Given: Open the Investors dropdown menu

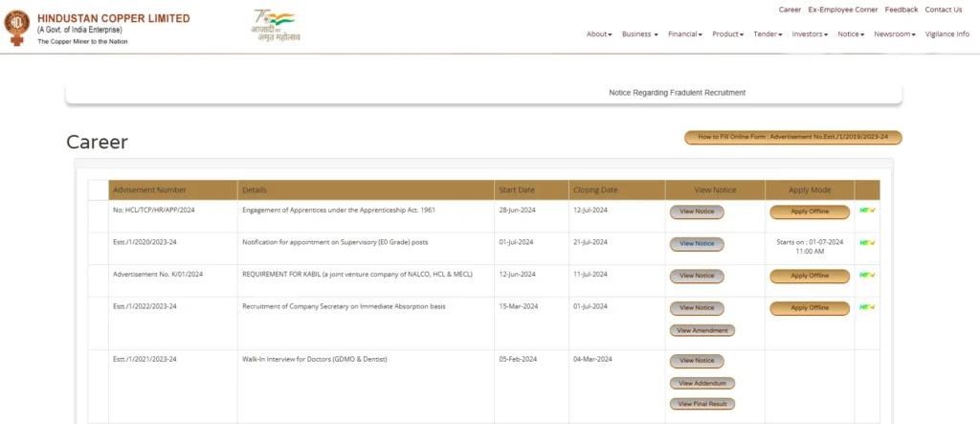Looking at the screenshot, I should (x=810, y=34).
